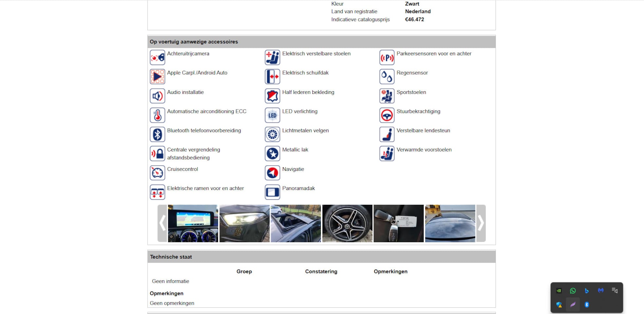Show next photos with right carousel arrow
Viewport: 644px width, 314px height.
click(481, 223)
